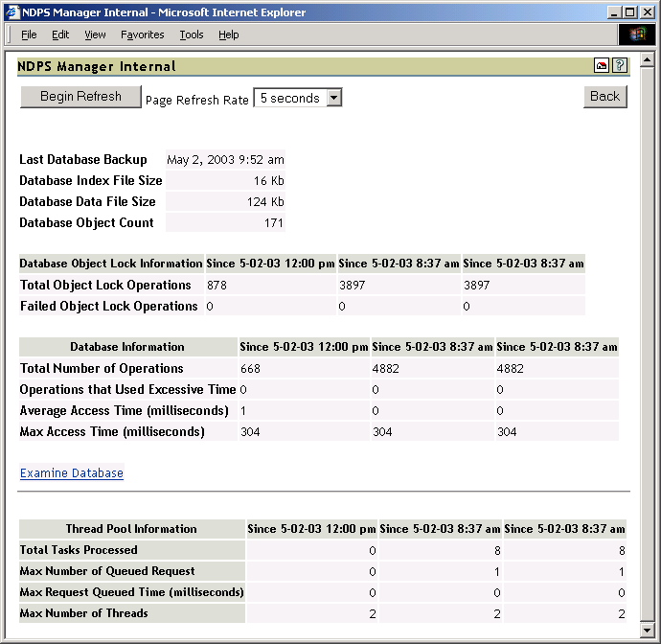Screen dimensions: 661x644
Task: Click 'Max Access Time (milliseconds)' label
Action: [x=112, y=432]
